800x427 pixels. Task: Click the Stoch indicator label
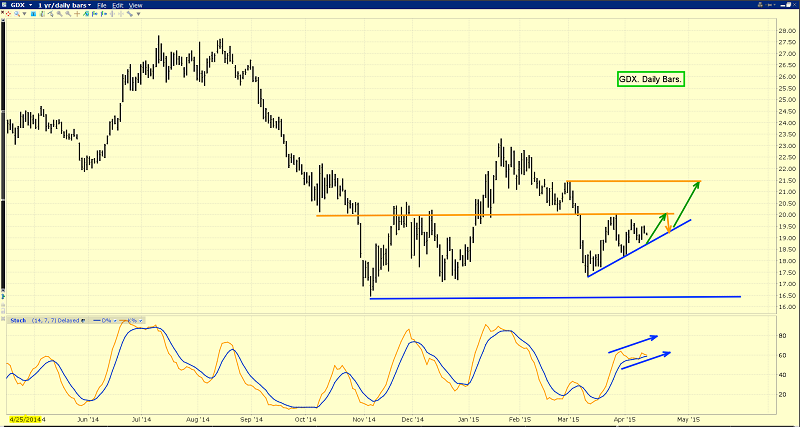(18, 321)
